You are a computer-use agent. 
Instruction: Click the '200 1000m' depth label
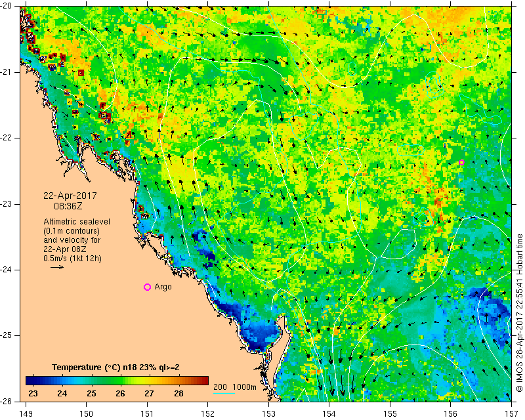[235, 387]
